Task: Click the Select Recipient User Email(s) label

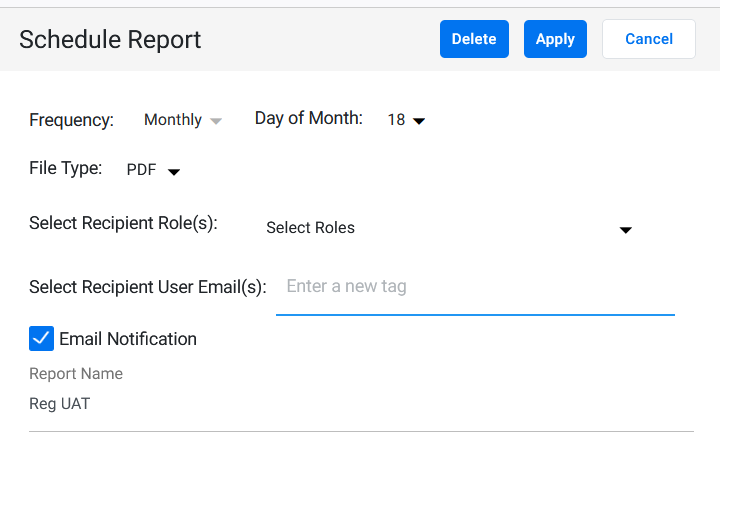Action: point(148,287)
